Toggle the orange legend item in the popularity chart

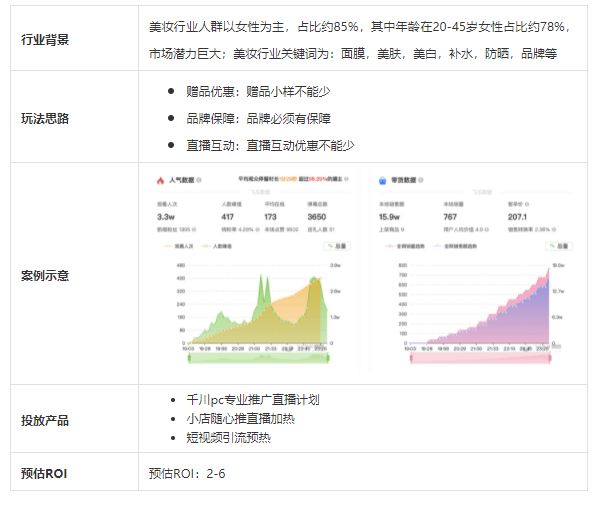pyautogui.click(x=178, y=246)
